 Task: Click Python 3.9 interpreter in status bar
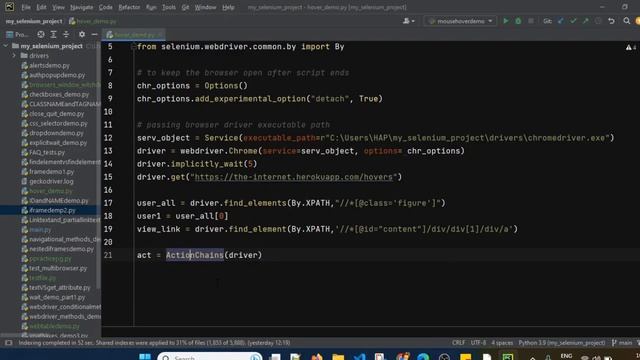tap(562, 343)
